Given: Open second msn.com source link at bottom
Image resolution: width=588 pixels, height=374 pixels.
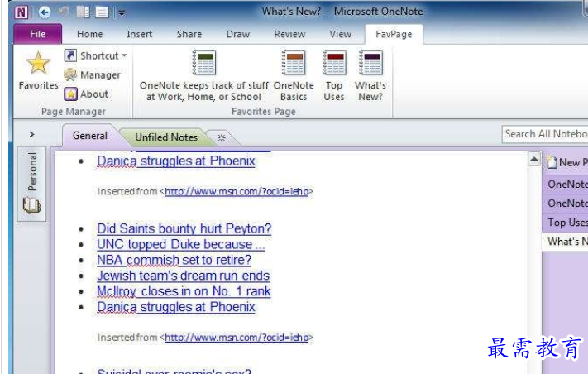Looking at the screenshot, I should (x=237, y=338).
